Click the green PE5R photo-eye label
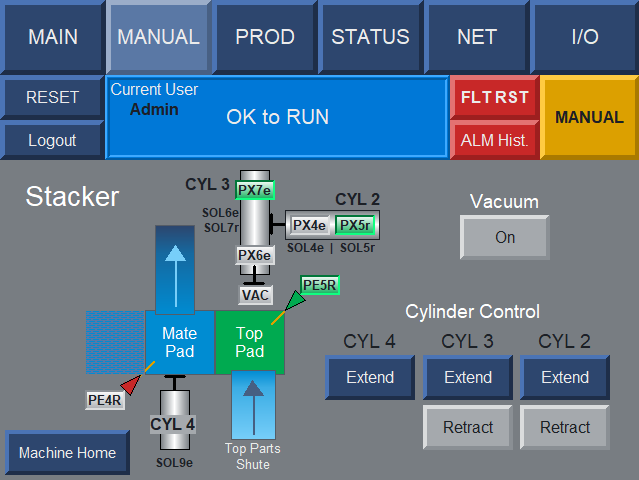Image resolution: width=639 pixels, height=480 pixels. point(320,285)
